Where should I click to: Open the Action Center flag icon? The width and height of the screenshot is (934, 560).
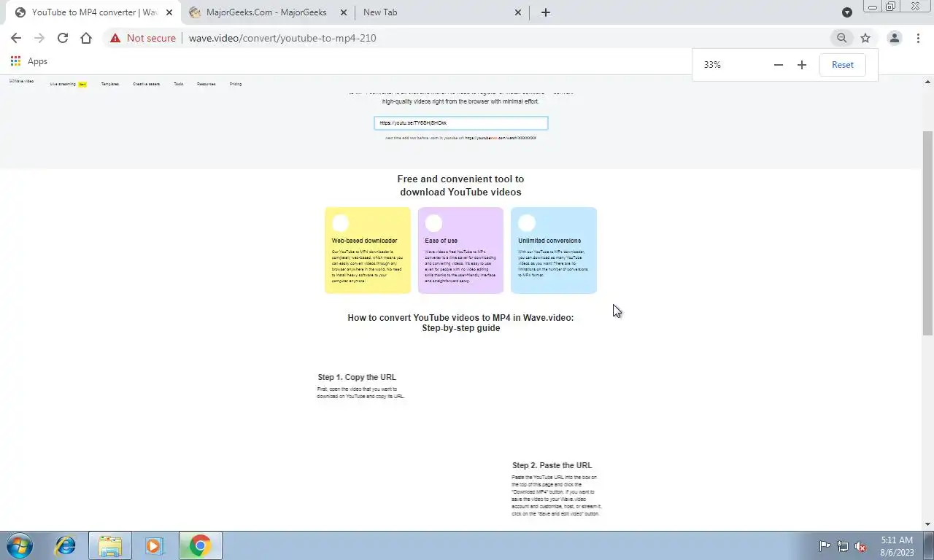click(825, 546)
